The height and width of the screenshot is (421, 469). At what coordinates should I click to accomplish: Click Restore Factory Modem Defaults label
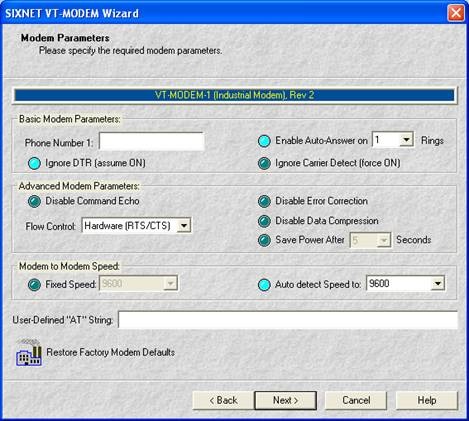coord(110,352)
